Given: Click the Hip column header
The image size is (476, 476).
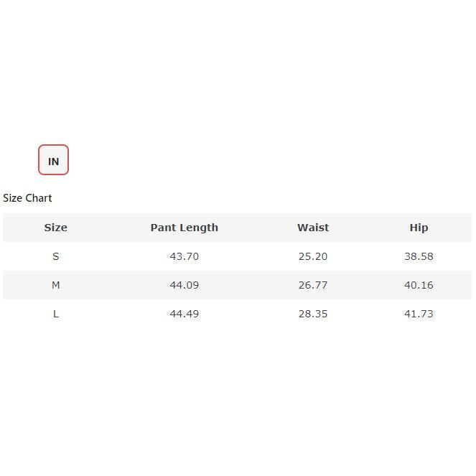Looking at the screenshot, I should [x=419, y=228].
